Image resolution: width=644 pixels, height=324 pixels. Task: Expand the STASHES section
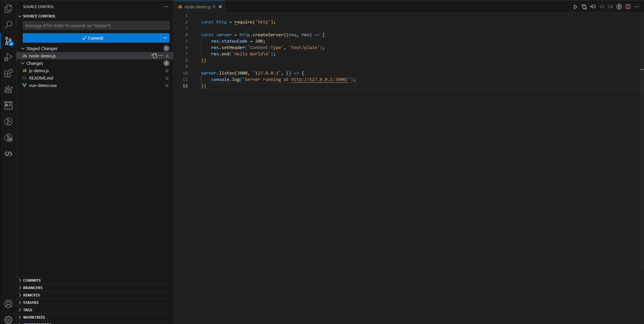click(95, 303)
